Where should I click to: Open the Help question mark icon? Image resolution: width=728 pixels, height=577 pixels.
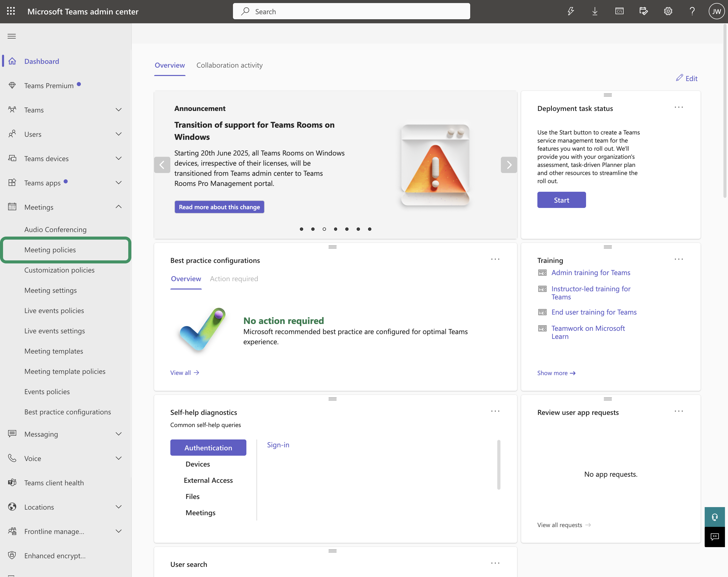[x=692, y=11]
